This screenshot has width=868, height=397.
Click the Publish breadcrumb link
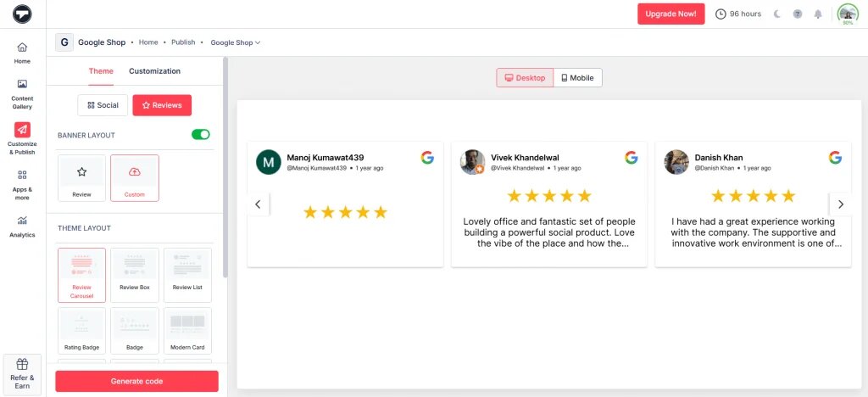[183, 42]
